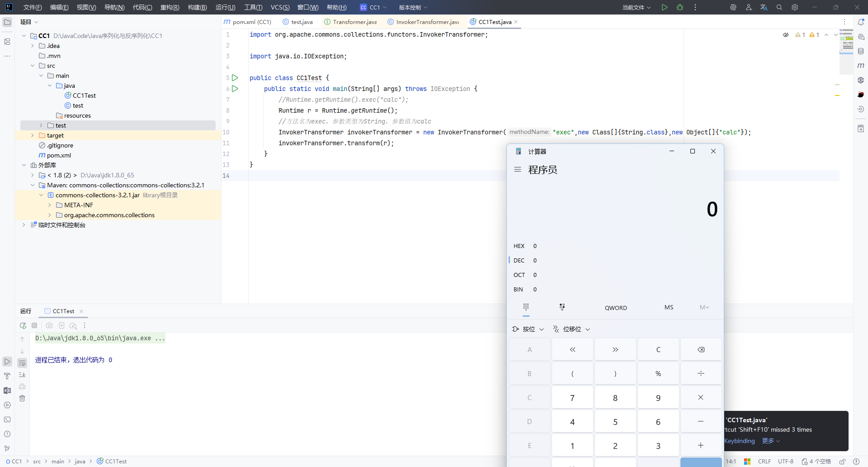Screen dimensions: 868x467
Task: Switch to the Transformer.java editor tab
Action: (x=351, y=22)
